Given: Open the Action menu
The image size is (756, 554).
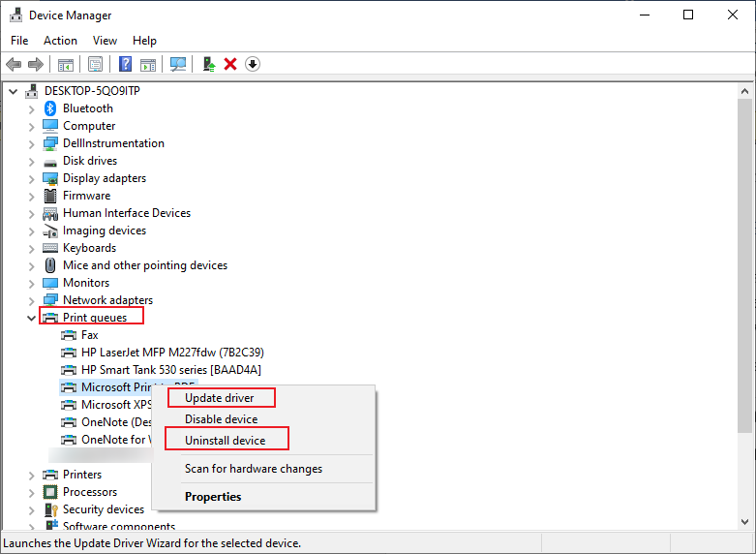Looking at the screenshot, I should [x=60, y=41].
